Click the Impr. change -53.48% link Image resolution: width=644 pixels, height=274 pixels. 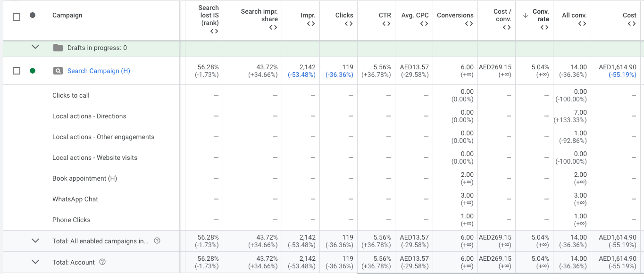(x=301, y=75)
